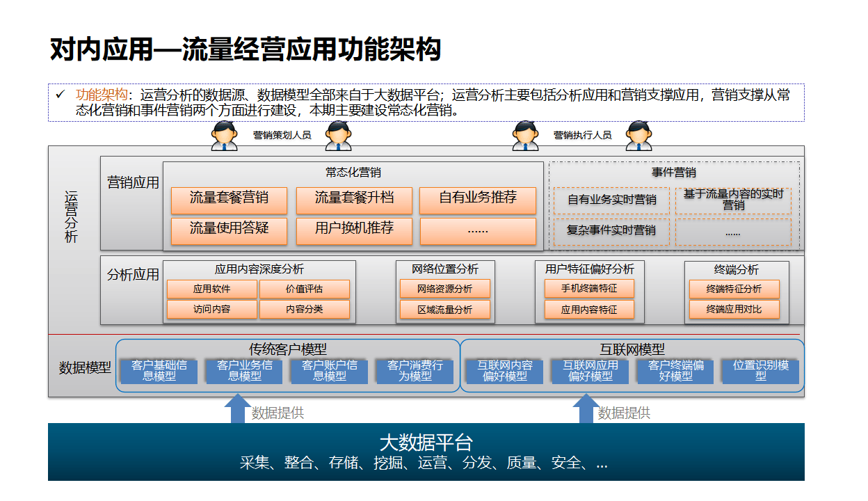Select the 客户终端偏好模型 blue box
Screen dimensions: 868x501
pos(676,371)
